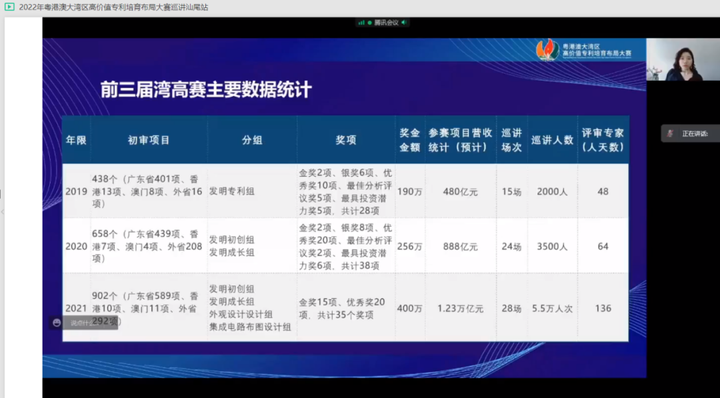Click the 分组 column header
The height and width of the screenshot is (398, 720).
tap(252, 140)
